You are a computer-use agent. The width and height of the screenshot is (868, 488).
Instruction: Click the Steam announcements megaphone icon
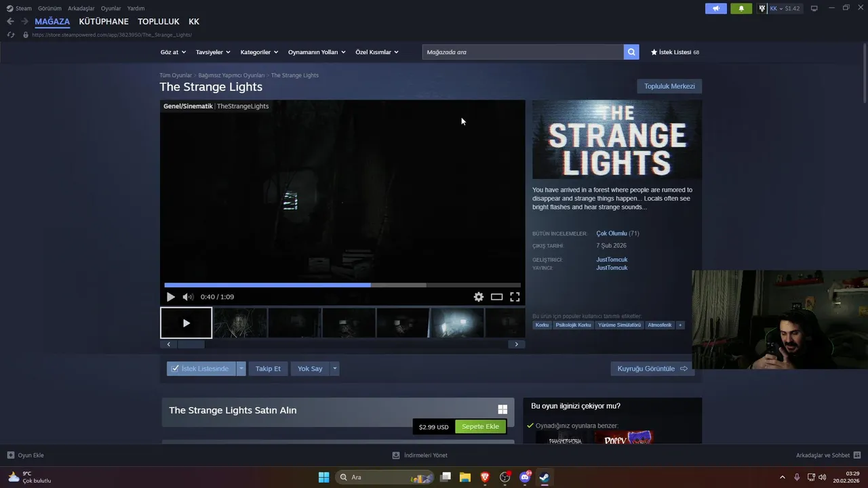pos(715,9)
